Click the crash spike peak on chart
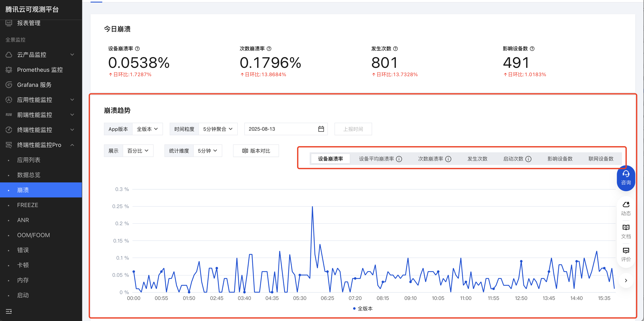Screen dimensions: 644x321 pyautogui.click(x=312, y=207)
